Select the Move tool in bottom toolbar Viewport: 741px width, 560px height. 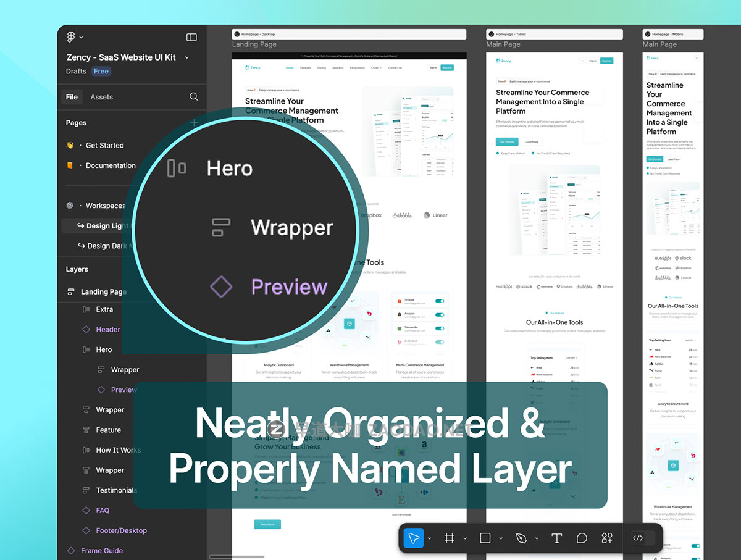(x=414, y=538)
